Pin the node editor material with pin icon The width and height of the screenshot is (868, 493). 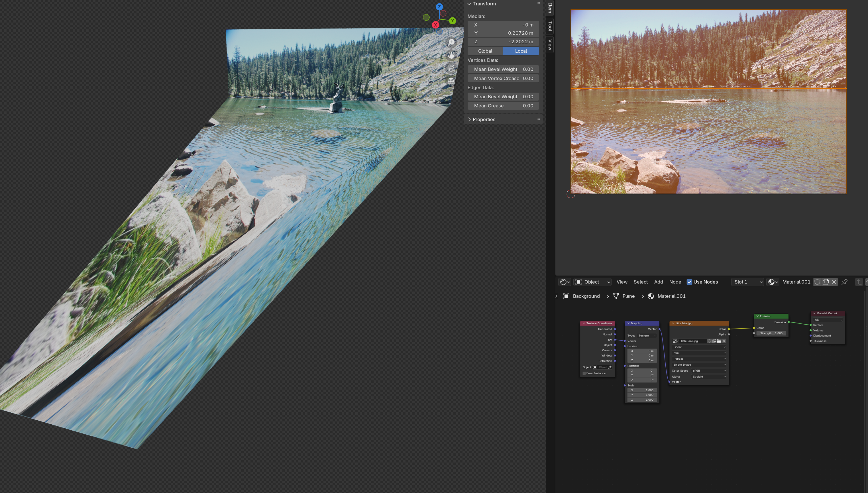click(x=844, y=282)
